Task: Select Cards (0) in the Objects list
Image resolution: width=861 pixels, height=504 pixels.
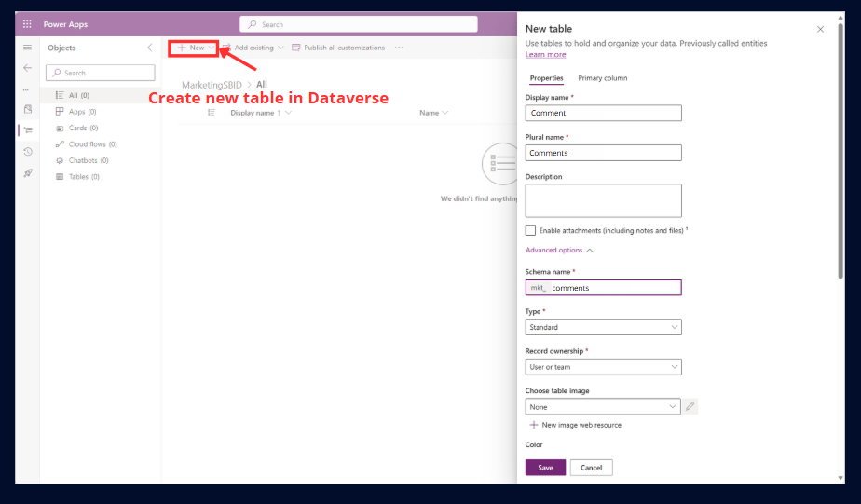Action: 101,128
